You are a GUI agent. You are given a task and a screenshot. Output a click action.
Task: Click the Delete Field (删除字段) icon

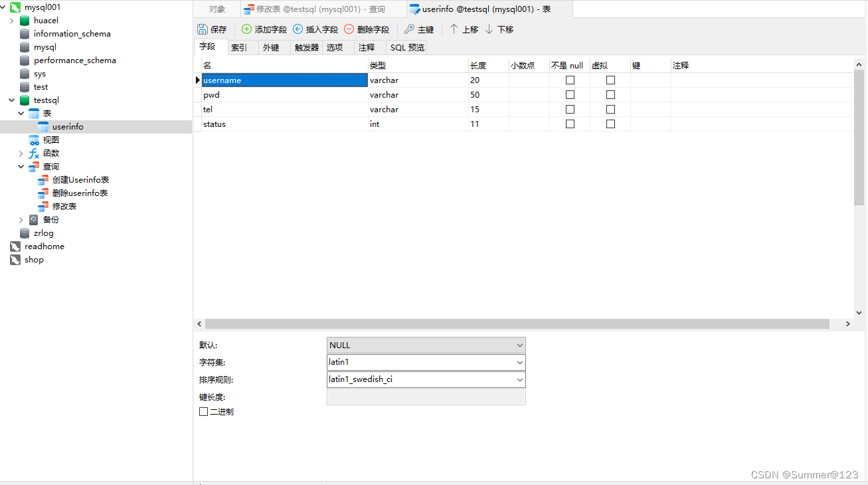(x=349, y=29)
